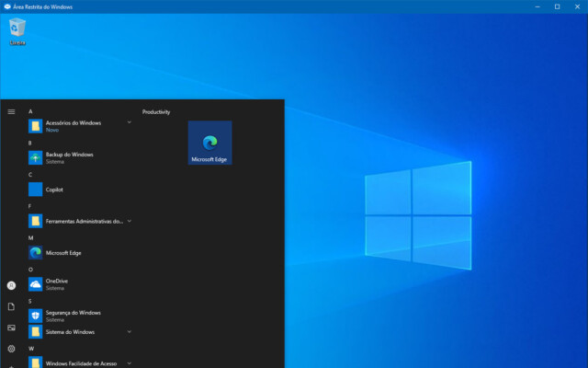
Task: Click the Acessórios do Windows folder icon
Action: click(36, 126)
